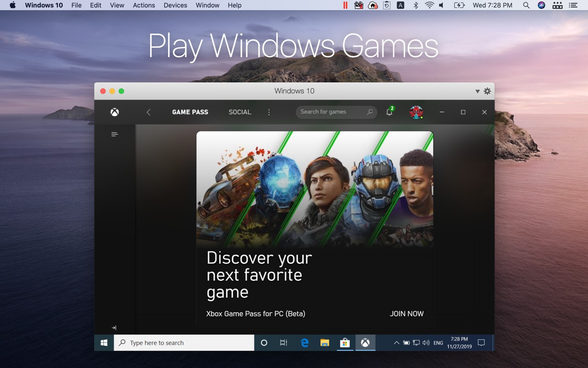Open File Explorer from taskbar
The height and width of the screenshot is (368, 588).
[x=325, y=343]
